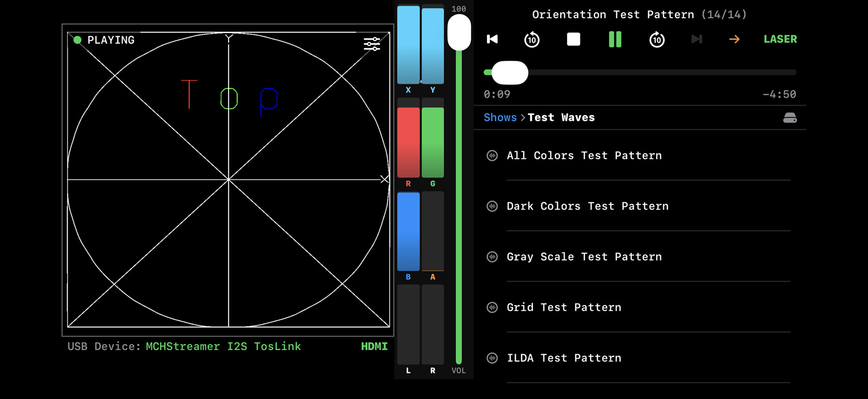Open Gray Scale Test Pattern
The width and height of the screenshot is (868, 399).
click(584, 257)
